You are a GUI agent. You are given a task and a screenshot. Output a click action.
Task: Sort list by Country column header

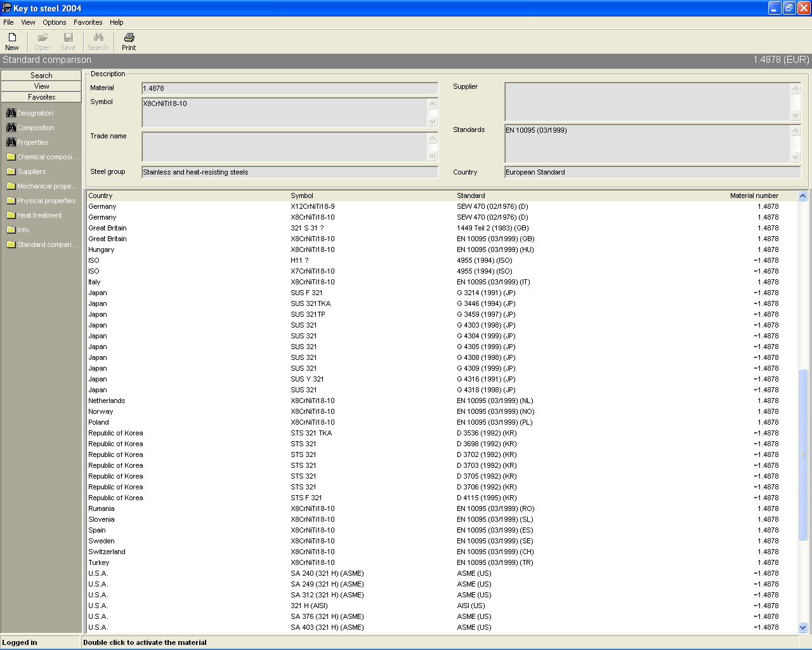point(188,196)
